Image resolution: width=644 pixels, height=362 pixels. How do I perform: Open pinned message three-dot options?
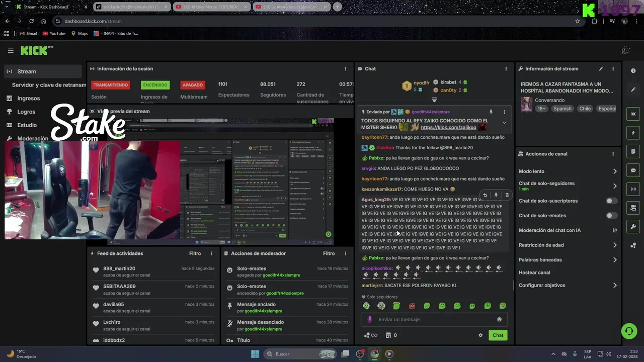click(x=504, y=112)
